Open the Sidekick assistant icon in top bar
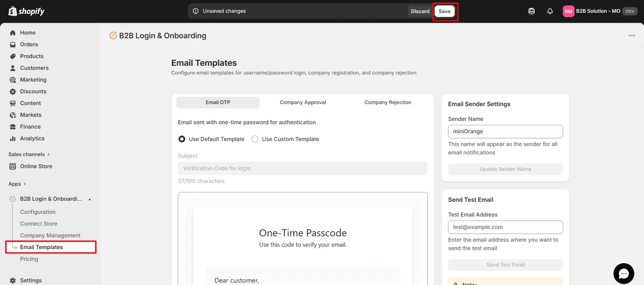This screenshot has height=285, width=644. (x=532, y=11)
